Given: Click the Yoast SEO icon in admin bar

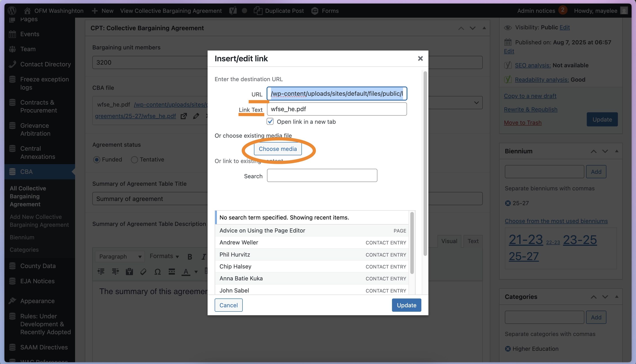Looking at the screenshot, I should 233,11.
